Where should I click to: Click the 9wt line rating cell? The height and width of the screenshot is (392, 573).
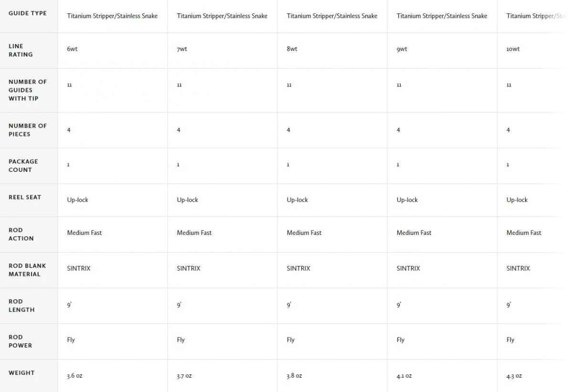click(x=402, y=49)
